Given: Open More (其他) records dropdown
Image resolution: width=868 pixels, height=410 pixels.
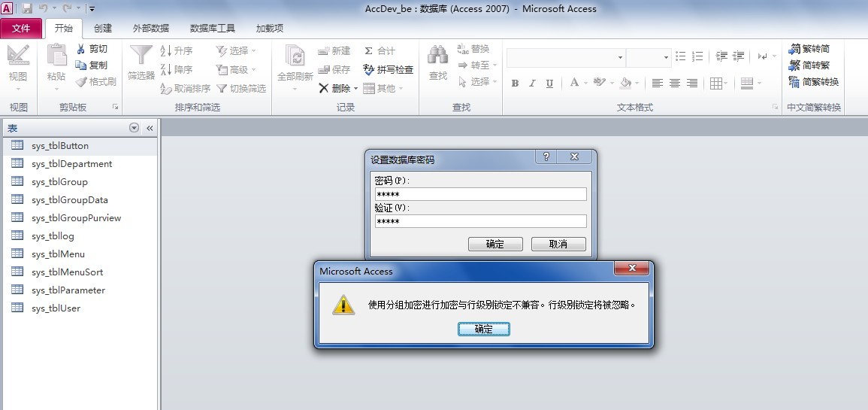Looking at the screenshot, I should tap(383, 89).
